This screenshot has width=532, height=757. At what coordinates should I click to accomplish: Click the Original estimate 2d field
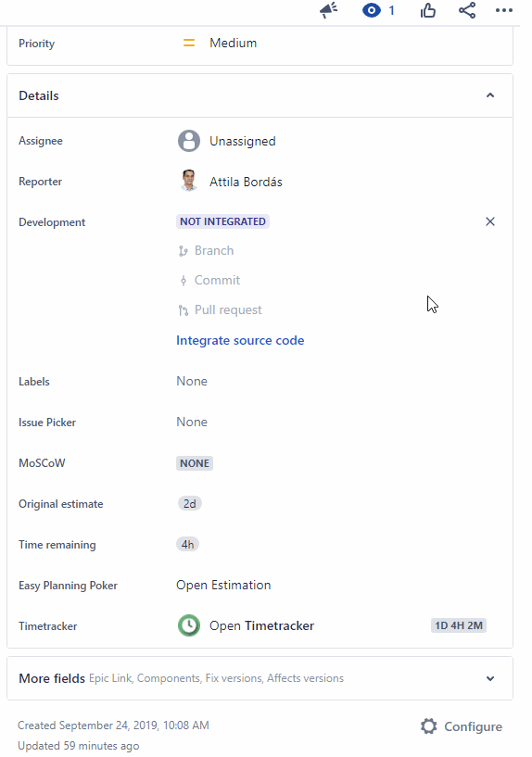point(189,504)
